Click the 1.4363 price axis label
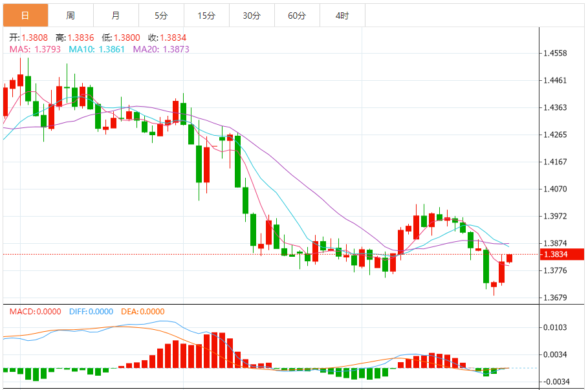Screen dimensions: 588x390 556,107
